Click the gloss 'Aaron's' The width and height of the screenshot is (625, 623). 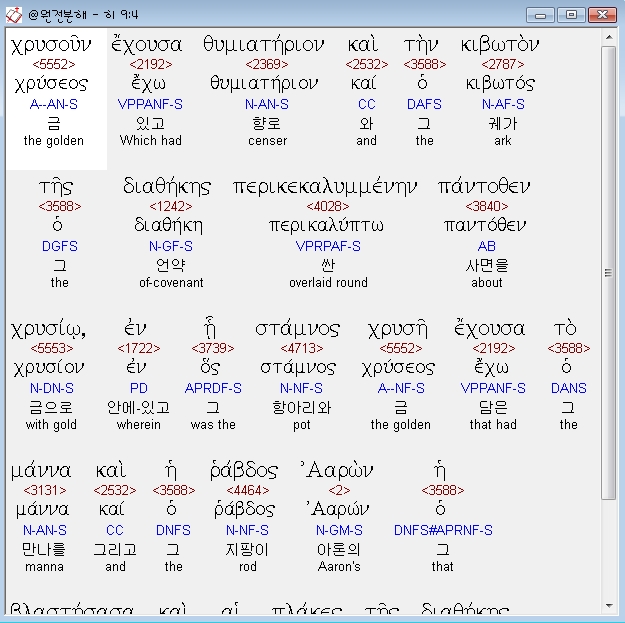[x=339, y=566]
